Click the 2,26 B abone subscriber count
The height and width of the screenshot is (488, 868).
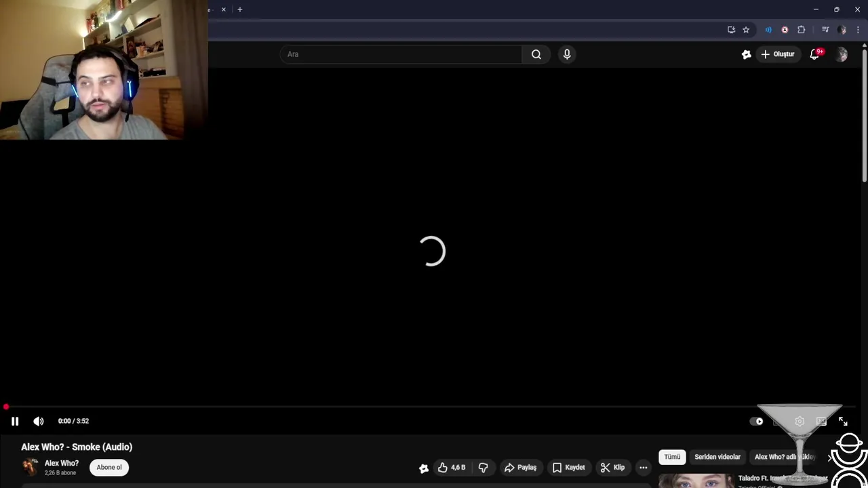click(x=60, y=472)
